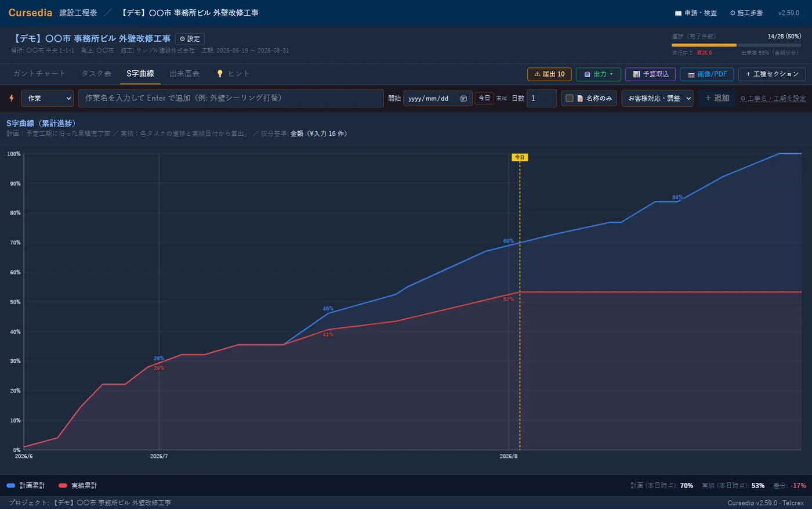Open the calendar picker in start date field
The height and width of the screenshot is (509, 812).
click(x=463, y=99)
